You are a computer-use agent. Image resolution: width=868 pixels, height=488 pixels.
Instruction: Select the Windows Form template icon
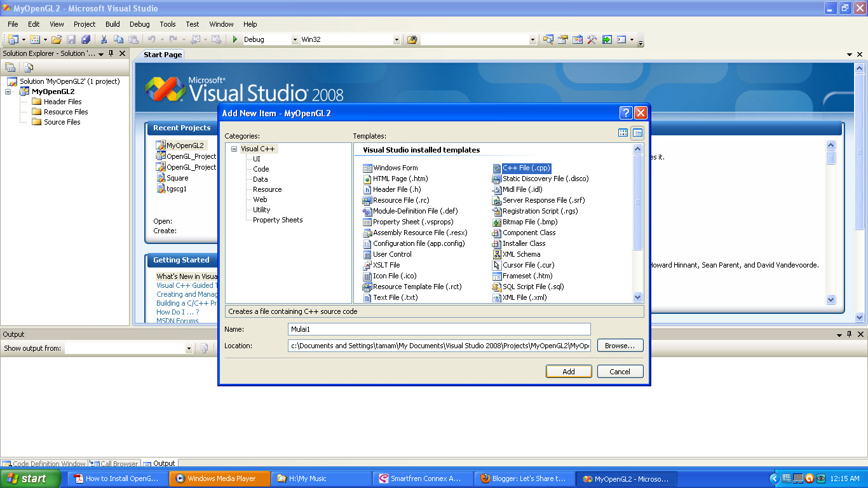(x=367, y=168)
